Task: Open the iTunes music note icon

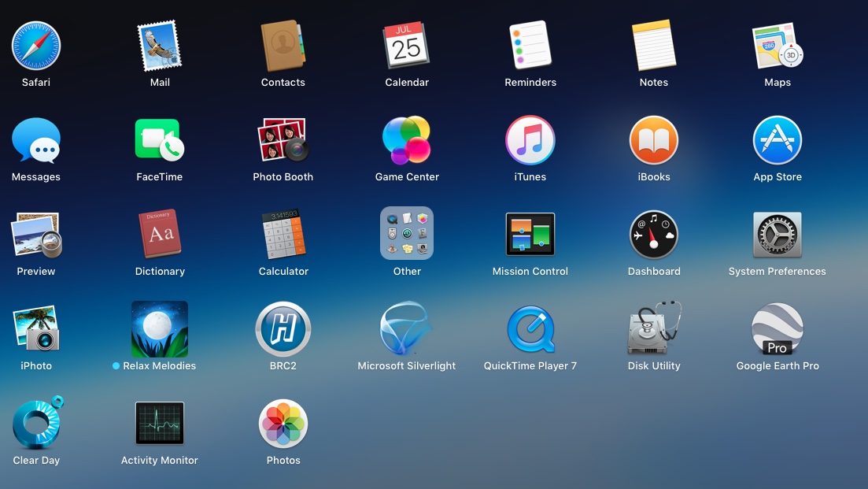Action: coord(530,140)
